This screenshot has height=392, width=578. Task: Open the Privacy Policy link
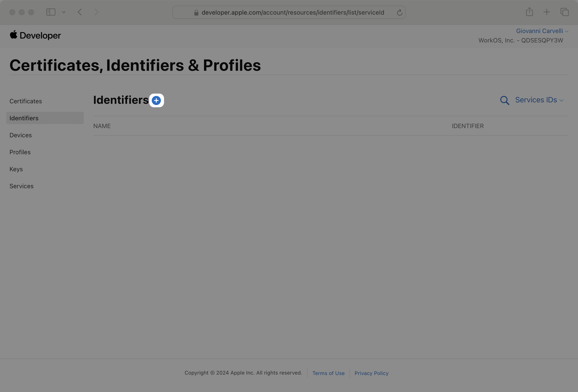(371, 373)
